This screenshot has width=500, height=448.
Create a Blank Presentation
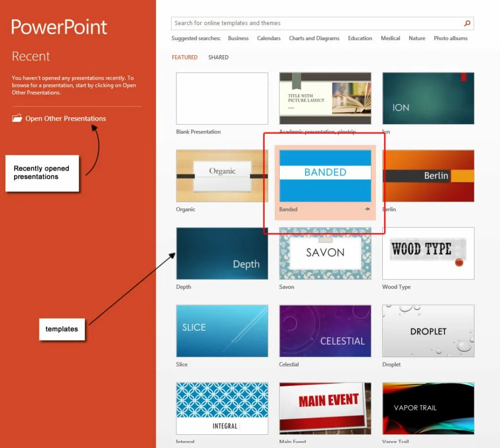click(222, 98)
